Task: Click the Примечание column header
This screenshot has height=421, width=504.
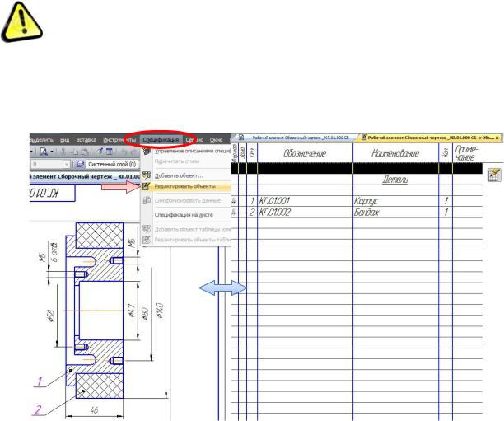Action: 466,153
